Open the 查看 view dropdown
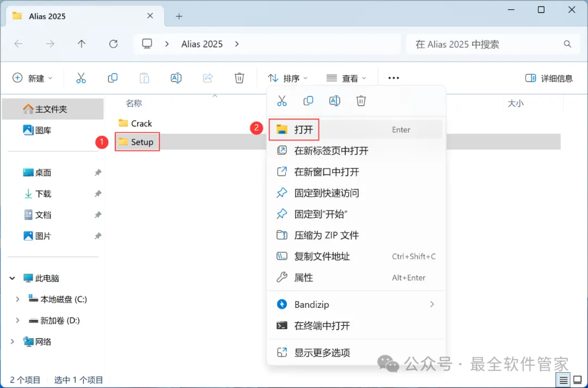The height and width of the screenshot is (388, 588). coord(346,78)
